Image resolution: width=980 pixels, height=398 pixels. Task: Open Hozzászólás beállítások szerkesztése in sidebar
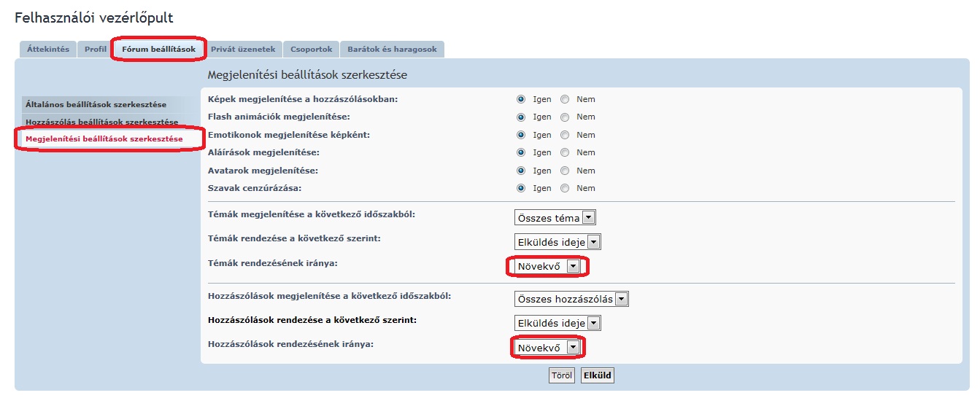(x=101, y=122)
